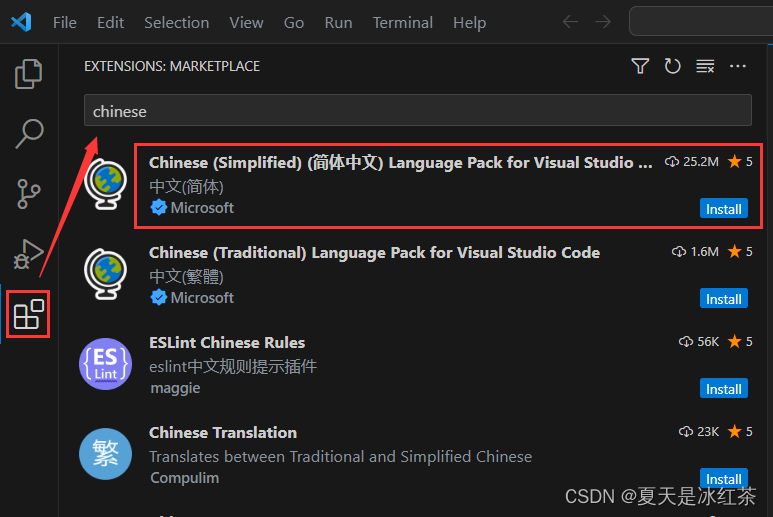Click Microsoft publisher under Traditional pack
The width and height of the screenshot is (773, 517).
[202, 298]
